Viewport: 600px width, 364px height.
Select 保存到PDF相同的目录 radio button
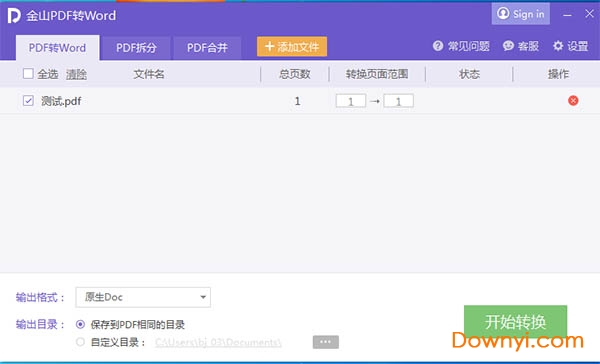(x=80, y=325)
